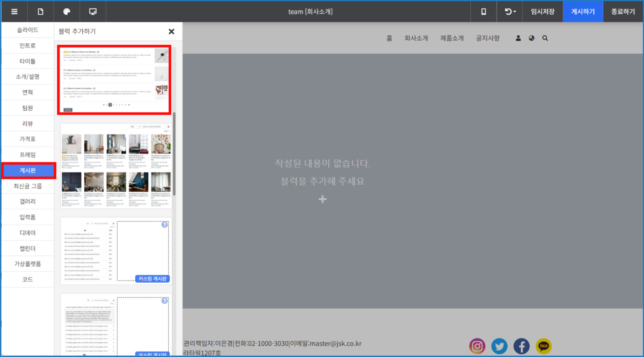This screenshot has height=357, width=644.
Task: Click the new page document icon
Action: (40, 12)
